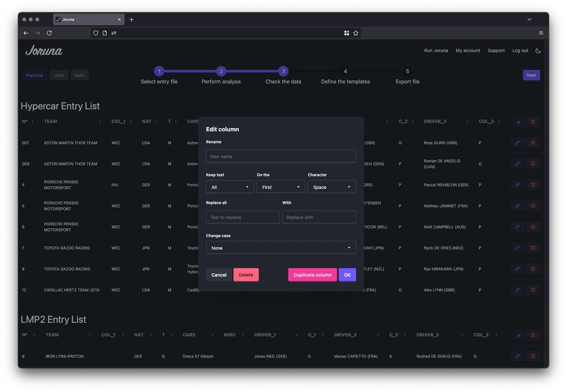Add a column to the LMP2 Entry List
The height and width of the screenshot is (392, 567).
coord(518,335)
